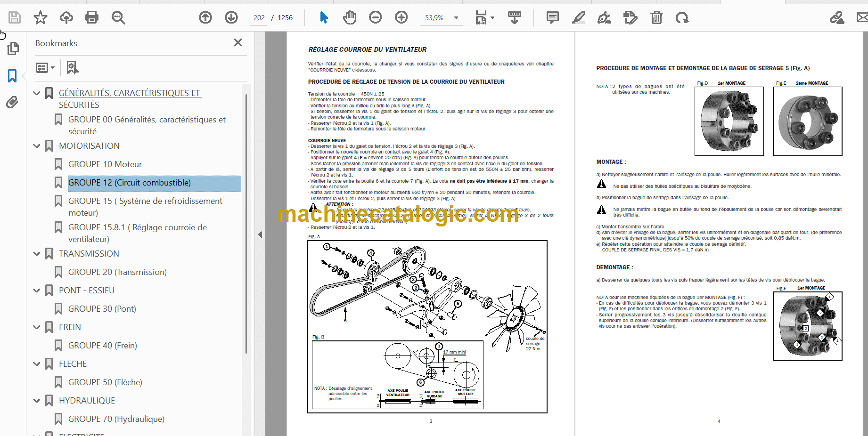
Task: Select the hand pan tool
Action: [350, 18]
